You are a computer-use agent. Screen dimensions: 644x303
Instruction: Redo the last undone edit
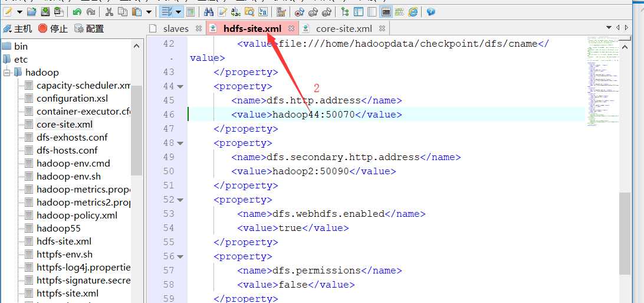point(91,11)
